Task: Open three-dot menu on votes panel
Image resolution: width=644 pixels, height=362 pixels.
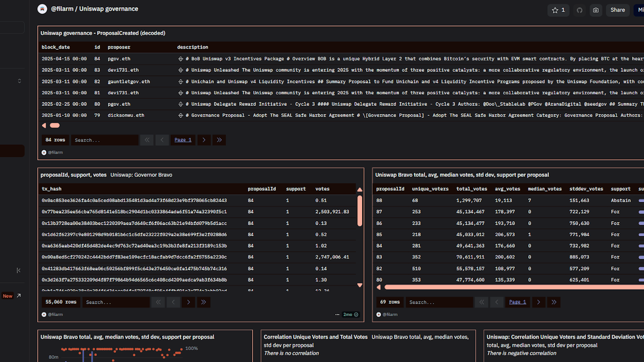Action: 337,314
